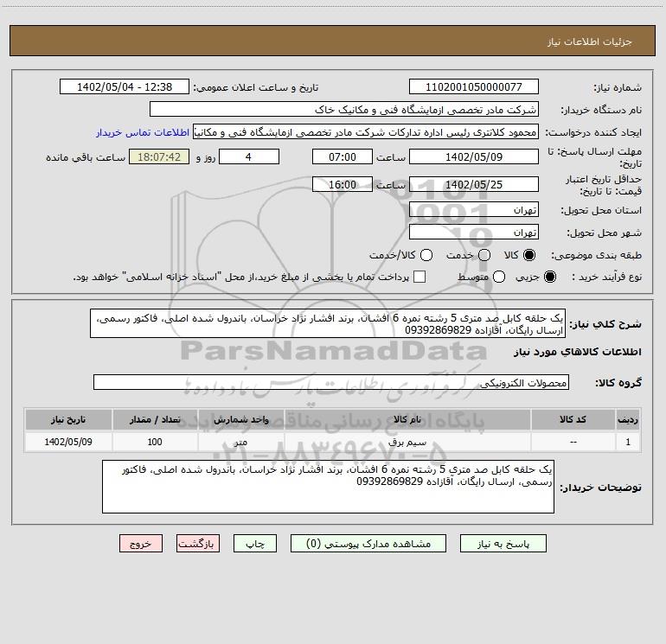Click the تعداد / مقدار column header
This screenshot has height=644, width=666.
(155, 420)
